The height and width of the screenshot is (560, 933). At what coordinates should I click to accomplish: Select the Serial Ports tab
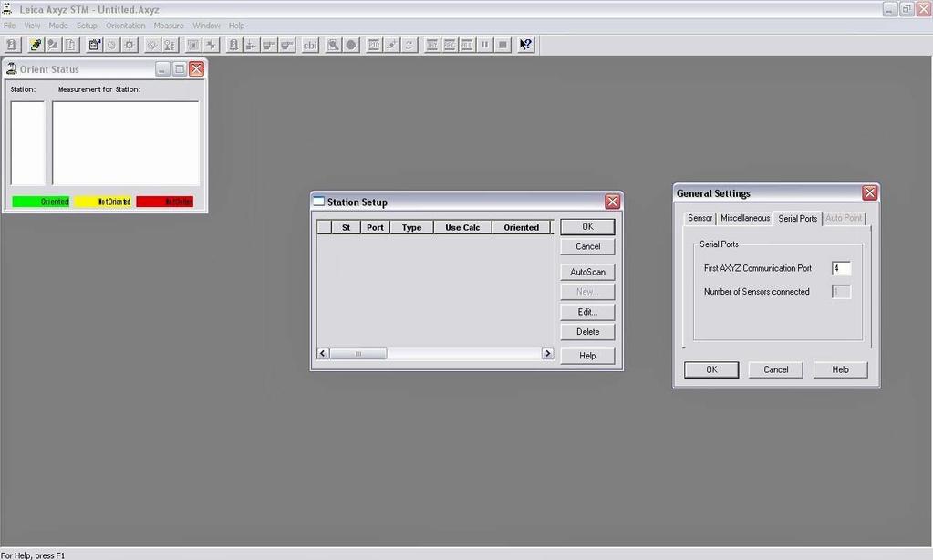pyautogui.click(x=798, y=218)
